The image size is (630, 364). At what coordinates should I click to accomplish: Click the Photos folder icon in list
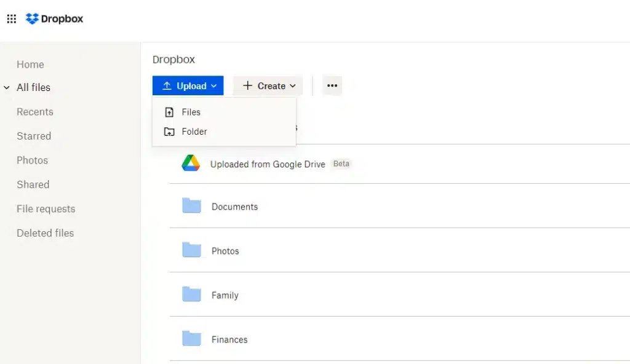tap(191, 250)
